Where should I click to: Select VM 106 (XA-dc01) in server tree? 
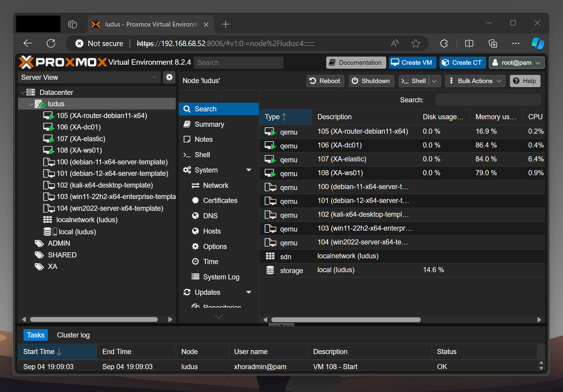pyautogui.click(x=78, y=127)
